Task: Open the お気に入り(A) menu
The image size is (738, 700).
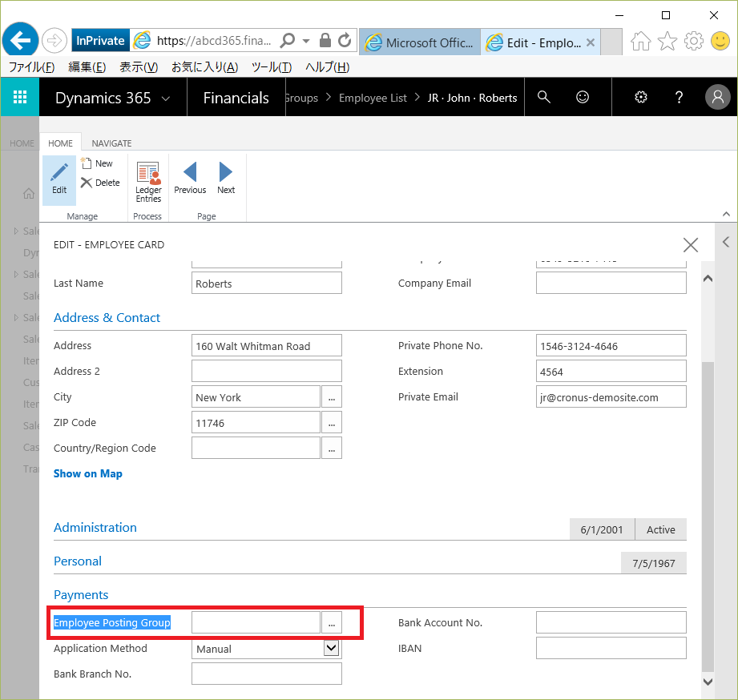Action: click(205, 67)
